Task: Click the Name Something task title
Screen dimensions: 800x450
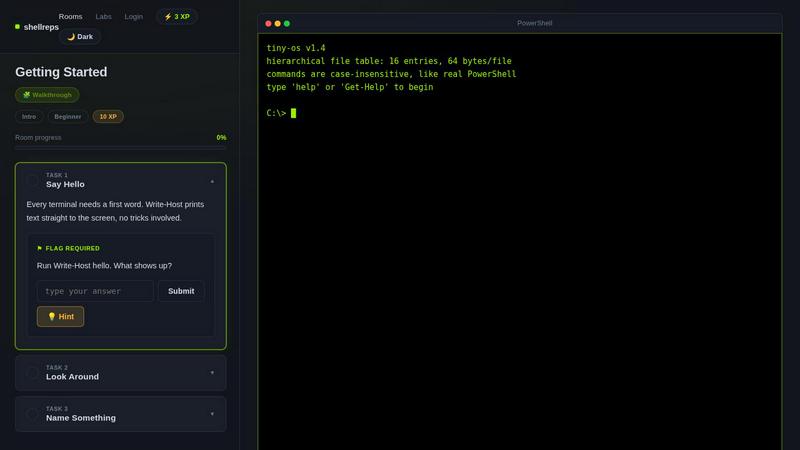Action: 81,418
